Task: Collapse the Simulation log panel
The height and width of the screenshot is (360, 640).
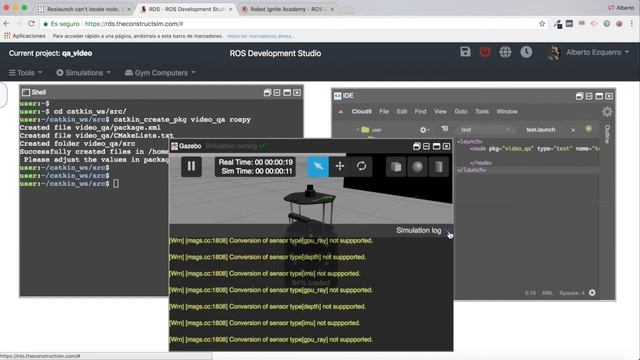Action: (x=448, y=231)
